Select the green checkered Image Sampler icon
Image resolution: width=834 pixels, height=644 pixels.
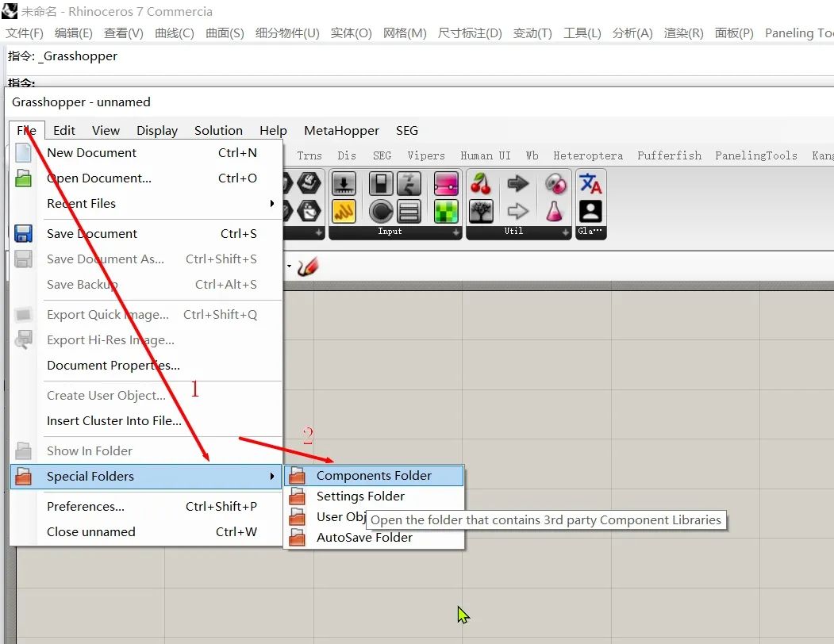tap(446, 211)
